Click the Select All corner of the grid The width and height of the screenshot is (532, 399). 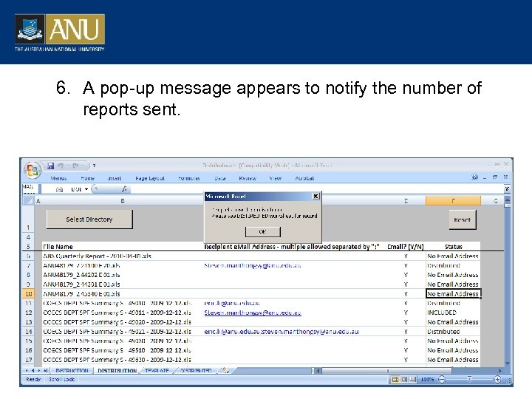[x=28, y=201]
